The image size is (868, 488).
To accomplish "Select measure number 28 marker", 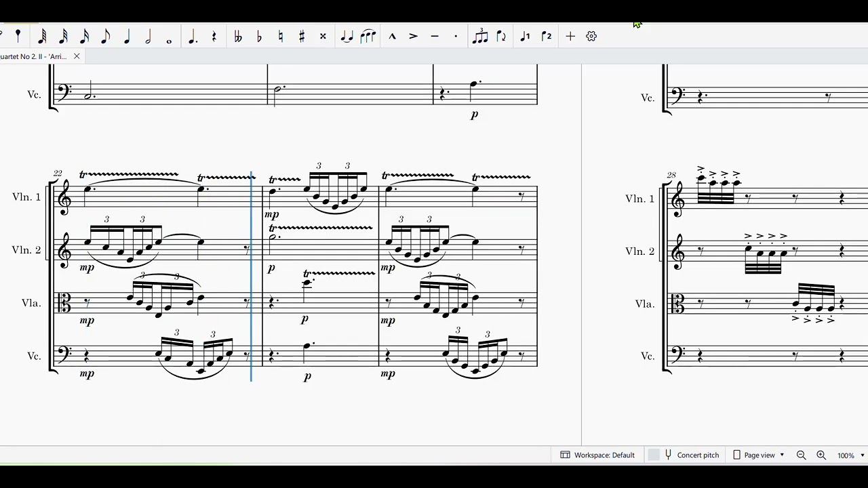I will click(x=671, y=175).
